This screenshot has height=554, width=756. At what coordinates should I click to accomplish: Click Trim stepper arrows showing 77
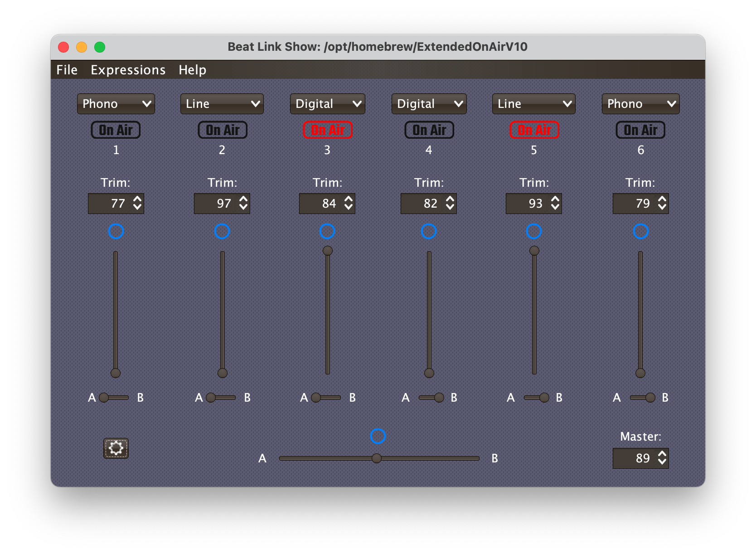[138, 204]
